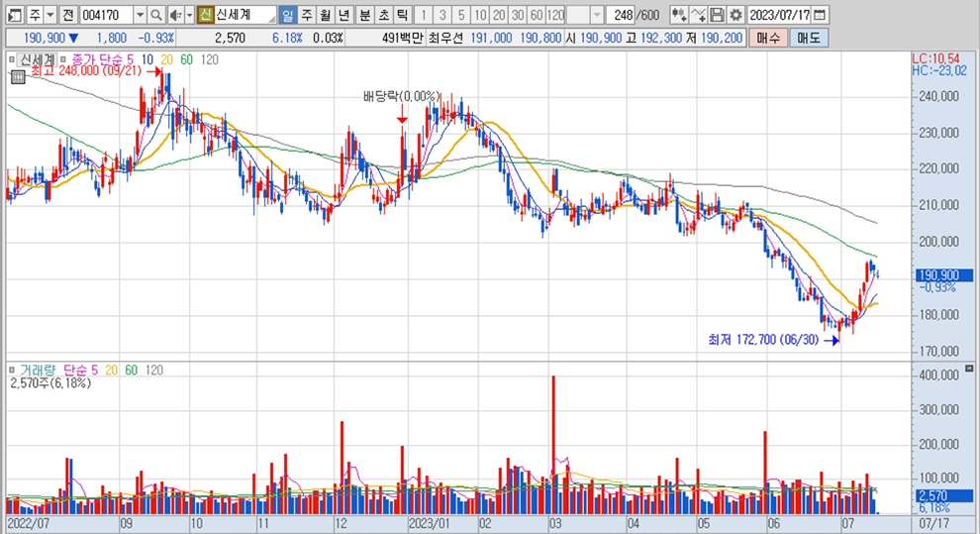Click the 전 market selector button
The image size is (980, 534).
68,15
